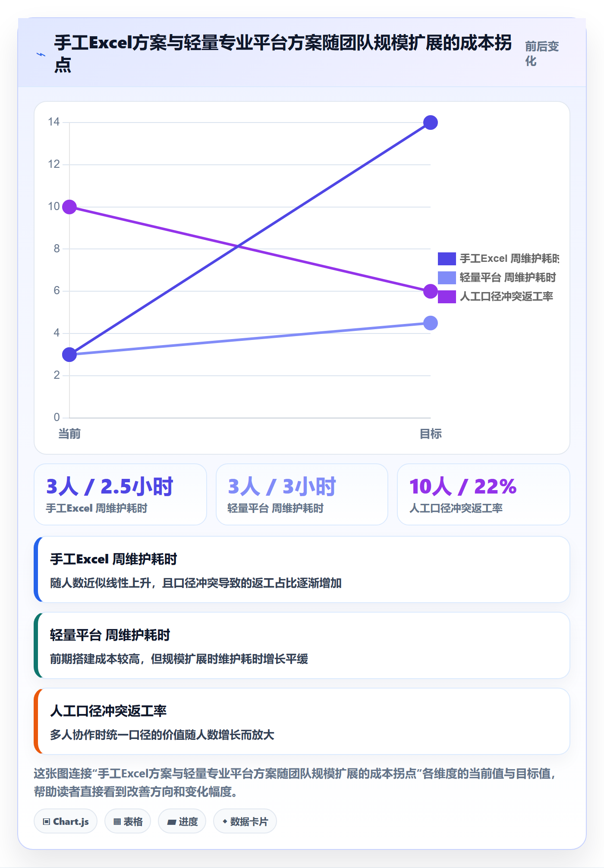
Task: Click the Chart.js tag chip
Action: (x=66, y=821)
